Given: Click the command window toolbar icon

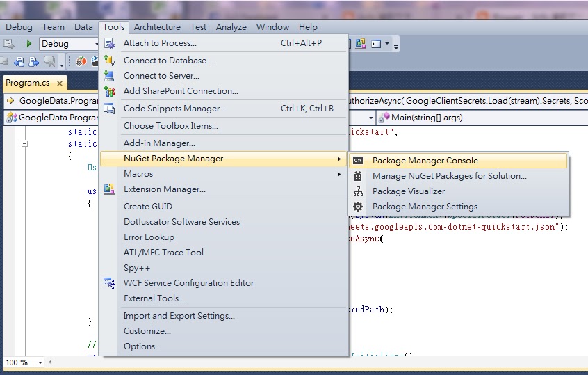Looking at the screenshot, I should click(376, 44).
